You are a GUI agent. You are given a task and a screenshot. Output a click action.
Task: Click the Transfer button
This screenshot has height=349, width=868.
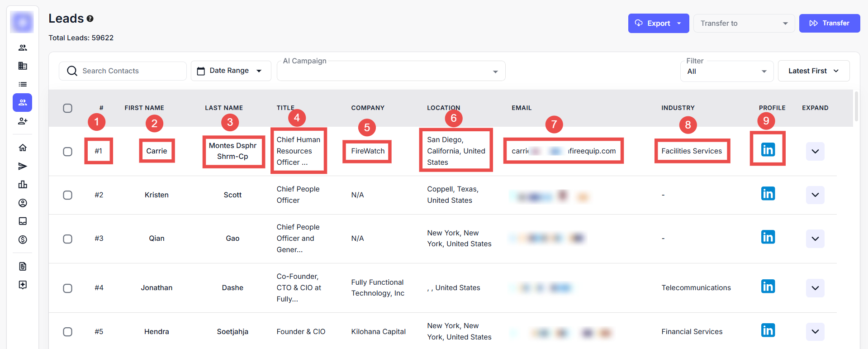tap(829, 23)
